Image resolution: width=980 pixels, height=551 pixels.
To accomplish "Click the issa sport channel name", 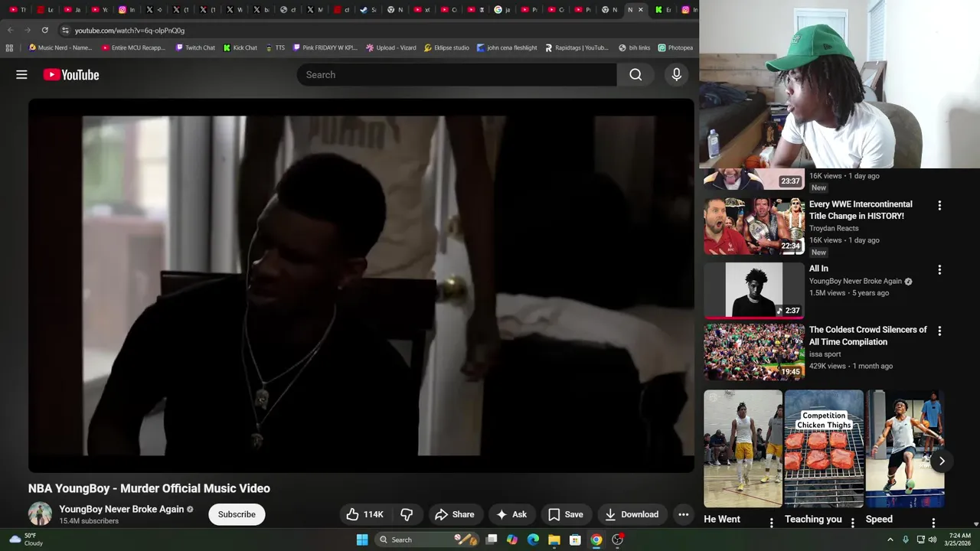I will pyautogui.click(x=825, y=354).
